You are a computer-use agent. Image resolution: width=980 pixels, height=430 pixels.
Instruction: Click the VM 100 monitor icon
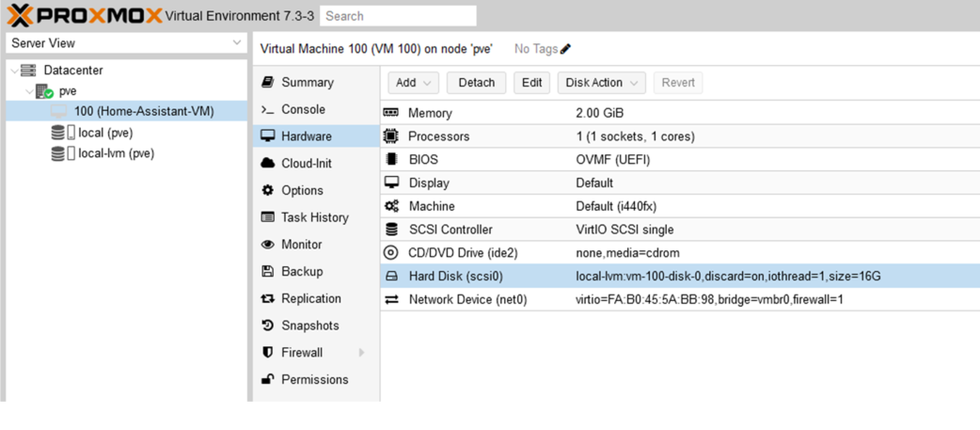[x=59, y=112]
